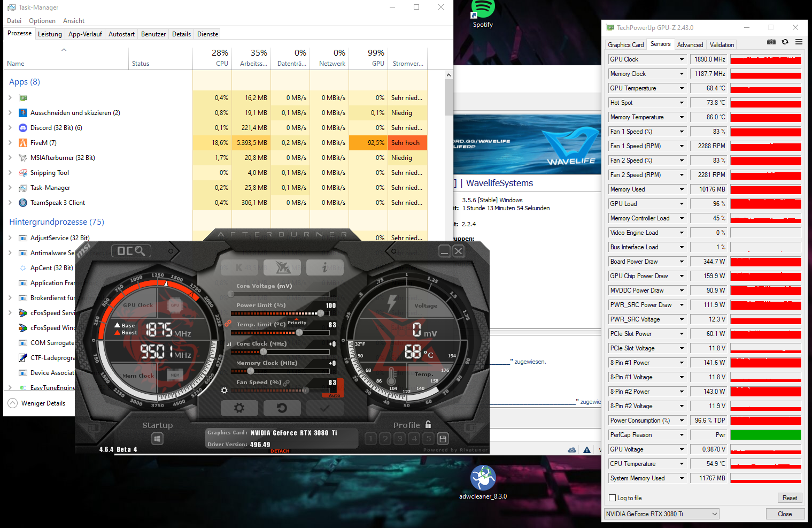812x528 pixels.
Task: Launch Kombustor via the K button
Action: point(239,267)
